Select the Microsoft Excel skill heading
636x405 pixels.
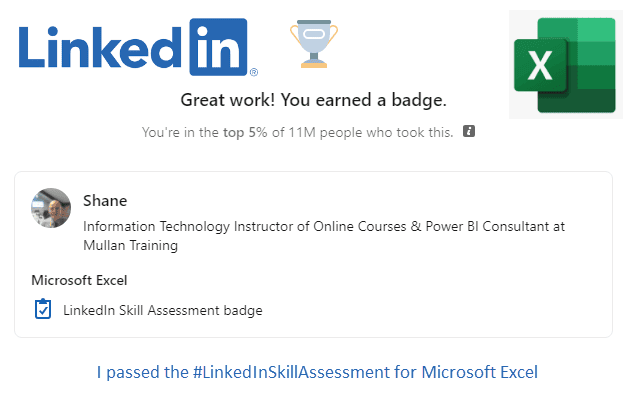pyautogui.click(x=79, y=280)
